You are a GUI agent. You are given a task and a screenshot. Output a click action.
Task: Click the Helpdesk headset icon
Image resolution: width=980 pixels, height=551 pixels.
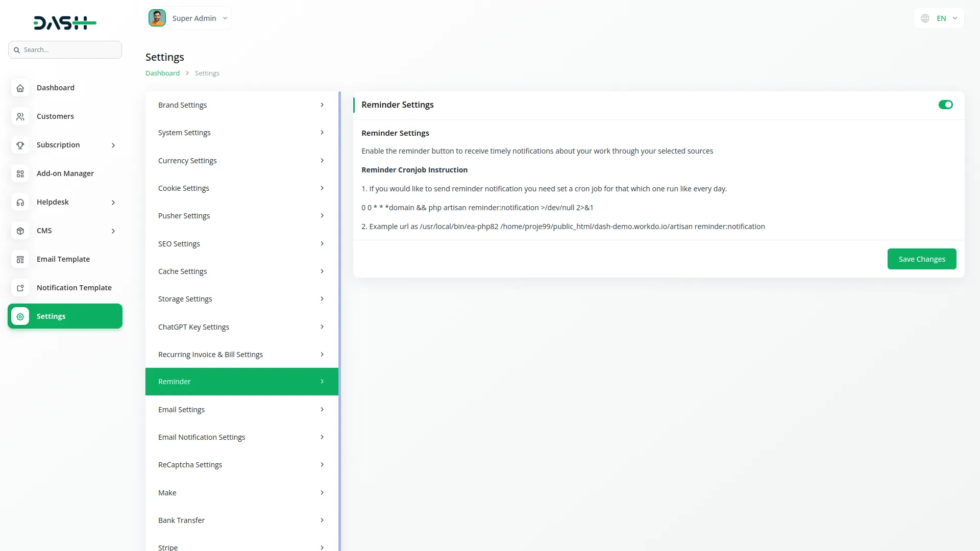20,203
